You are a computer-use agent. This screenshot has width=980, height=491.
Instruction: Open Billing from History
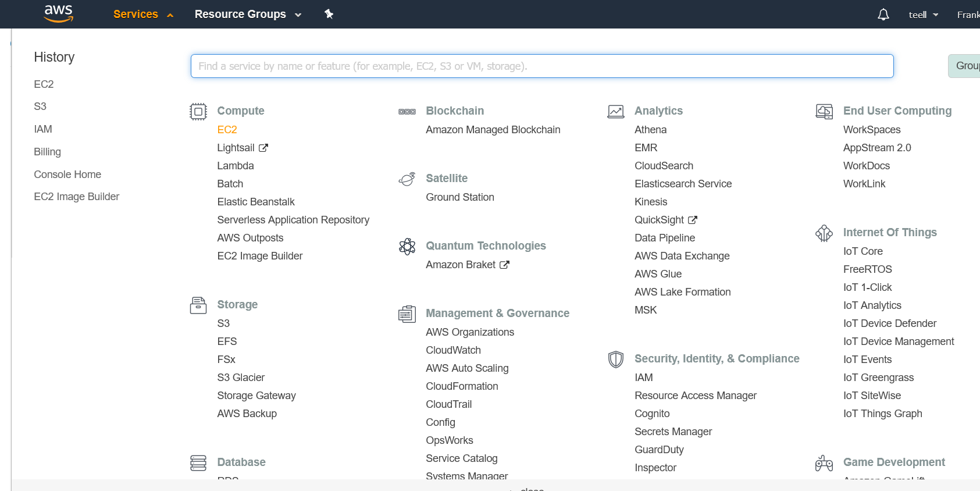pyautogui.click(x=47, y=152)
